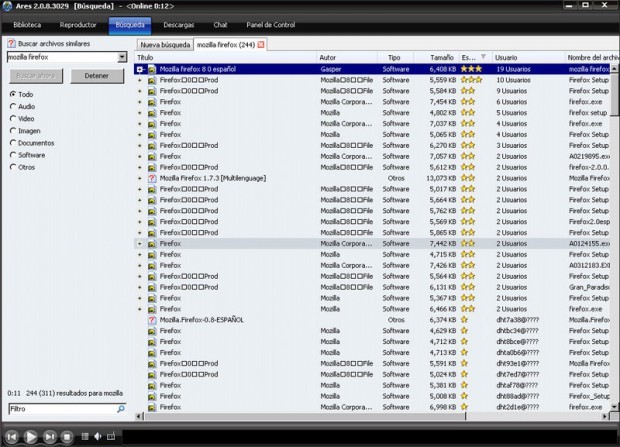Screen dimensions: 620x447
Task: Click the horizontal scrollbar thumb in results
Action: click(x=305, y=416)
